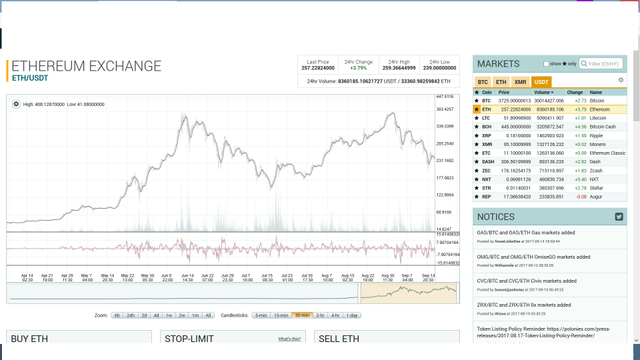Switch to BTC markets tab
The width and height of the screenshot is (640, 360).
(x=482, y=82)
